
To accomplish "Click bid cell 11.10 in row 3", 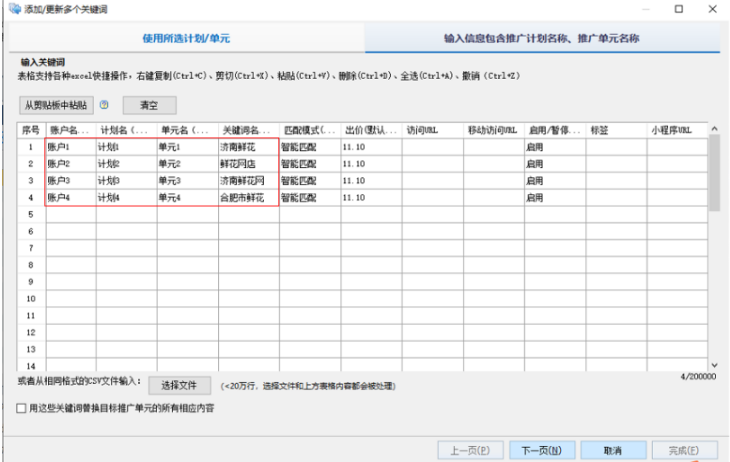I will (371, 181).
